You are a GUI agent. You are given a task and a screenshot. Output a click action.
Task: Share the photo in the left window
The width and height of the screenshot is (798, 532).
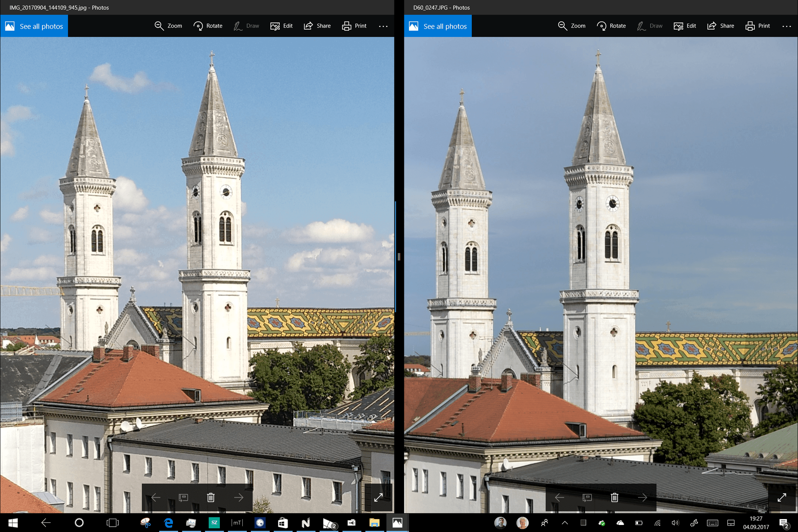[x=317, y=26]
